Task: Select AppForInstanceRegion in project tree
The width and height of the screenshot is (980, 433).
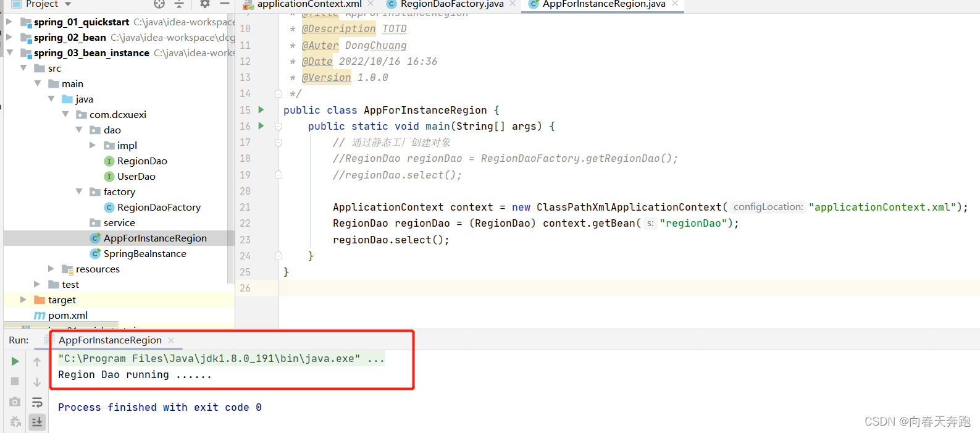Action: (155, 238)
